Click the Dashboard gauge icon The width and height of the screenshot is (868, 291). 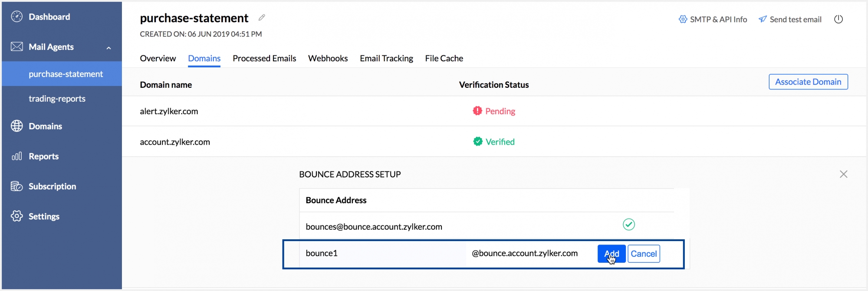(x=17, y=17)
